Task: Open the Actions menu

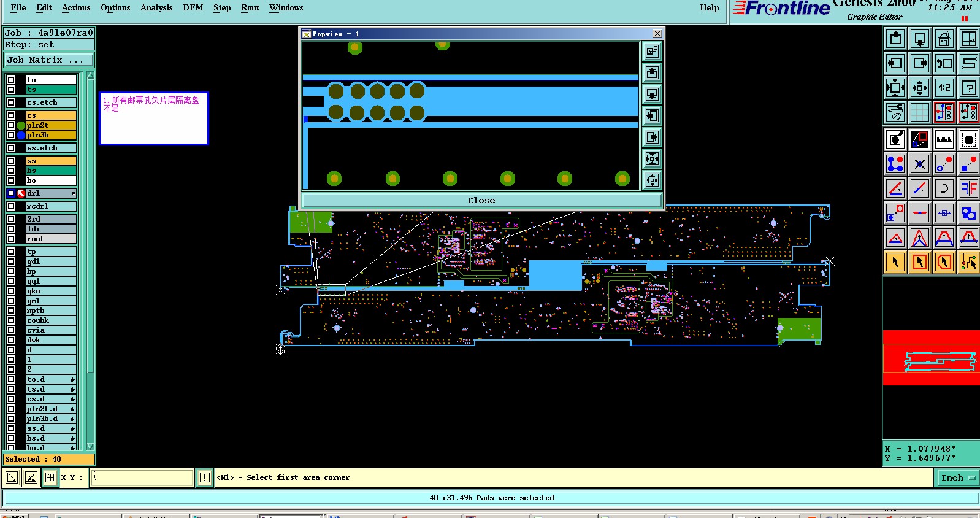Action: [x=76, y=7]
